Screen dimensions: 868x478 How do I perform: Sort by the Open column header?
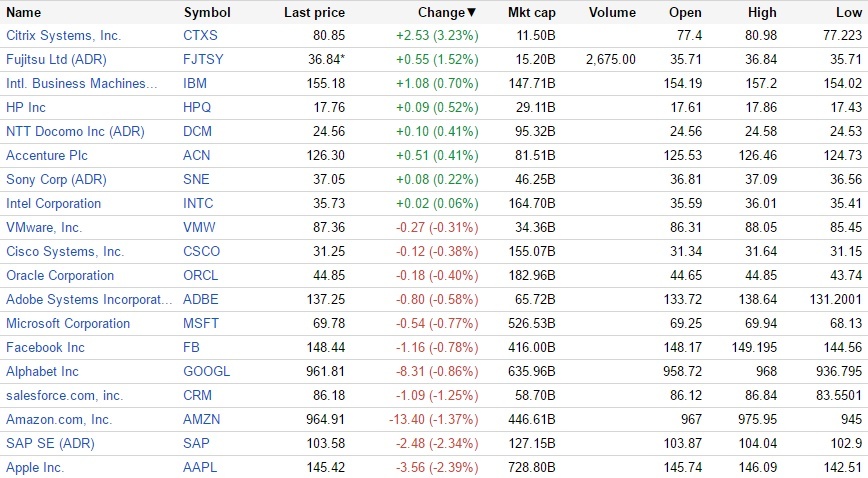point(685,13)
